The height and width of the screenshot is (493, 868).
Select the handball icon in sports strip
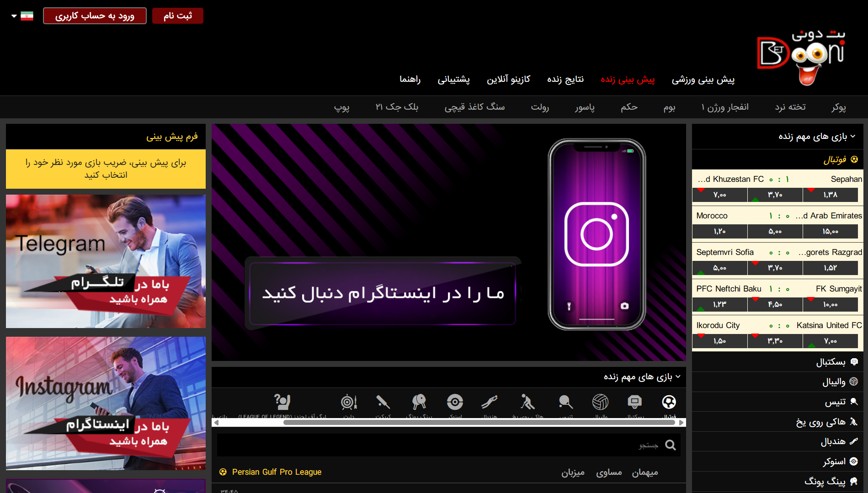coord(489,402)
